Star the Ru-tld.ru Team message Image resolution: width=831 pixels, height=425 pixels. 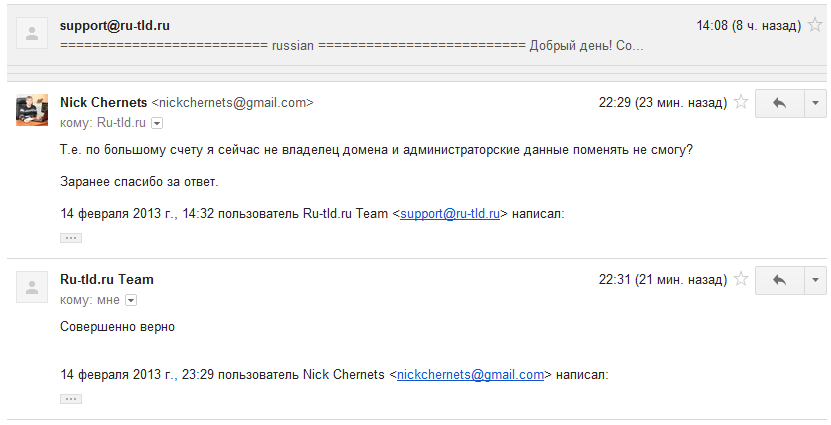click(741, 279)
